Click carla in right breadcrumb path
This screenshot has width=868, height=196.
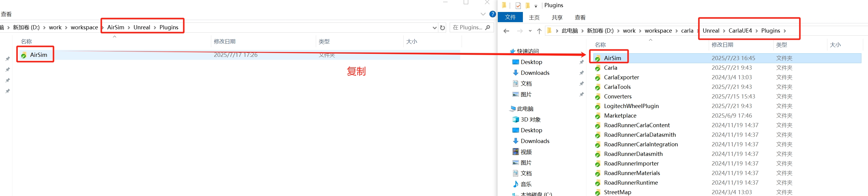click(687, 31)
